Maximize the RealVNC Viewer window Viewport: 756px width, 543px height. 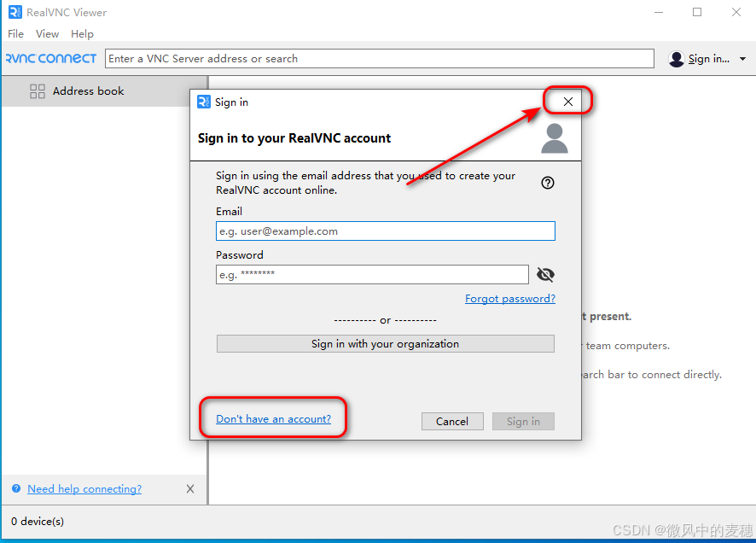pos(697,12)
